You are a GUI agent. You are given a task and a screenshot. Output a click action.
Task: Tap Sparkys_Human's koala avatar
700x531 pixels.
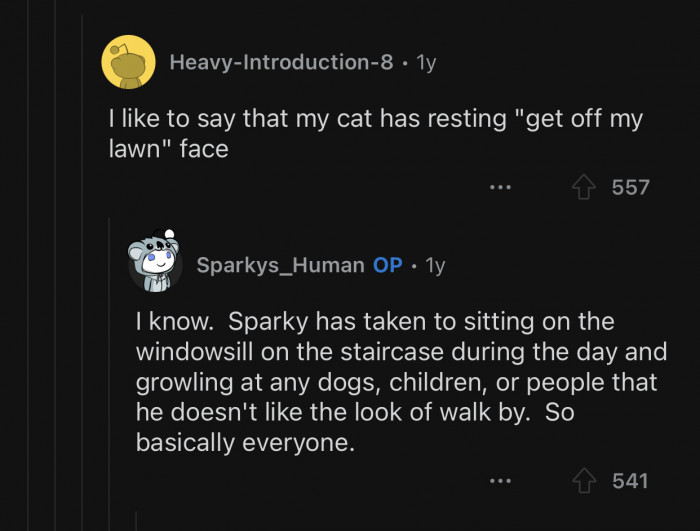click(x=155, y=265)
